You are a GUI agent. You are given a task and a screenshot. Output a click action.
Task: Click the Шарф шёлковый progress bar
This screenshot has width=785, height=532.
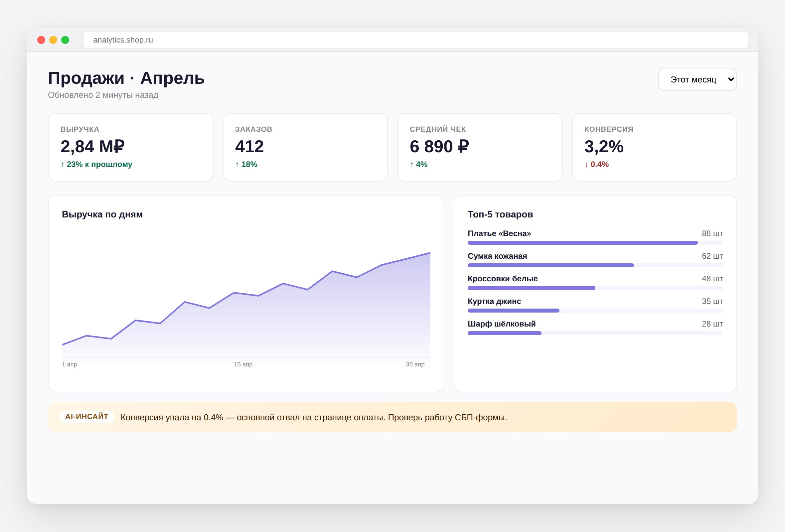(x=595, y=333)
